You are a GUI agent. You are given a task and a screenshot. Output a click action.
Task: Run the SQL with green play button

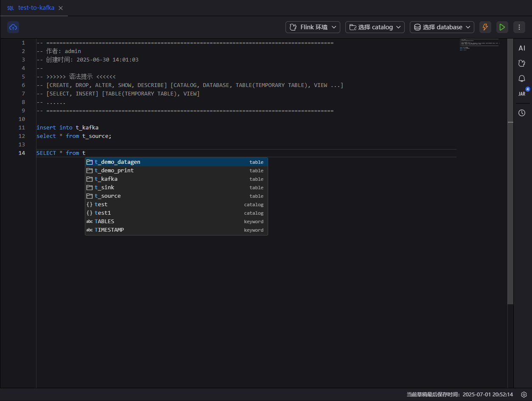click(502, 27)
